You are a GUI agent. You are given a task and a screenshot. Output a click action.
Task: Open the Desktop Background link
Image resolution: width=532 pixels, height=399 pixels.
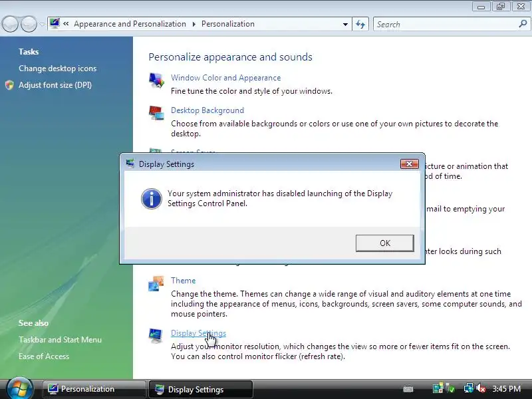(x=207, y=110)
